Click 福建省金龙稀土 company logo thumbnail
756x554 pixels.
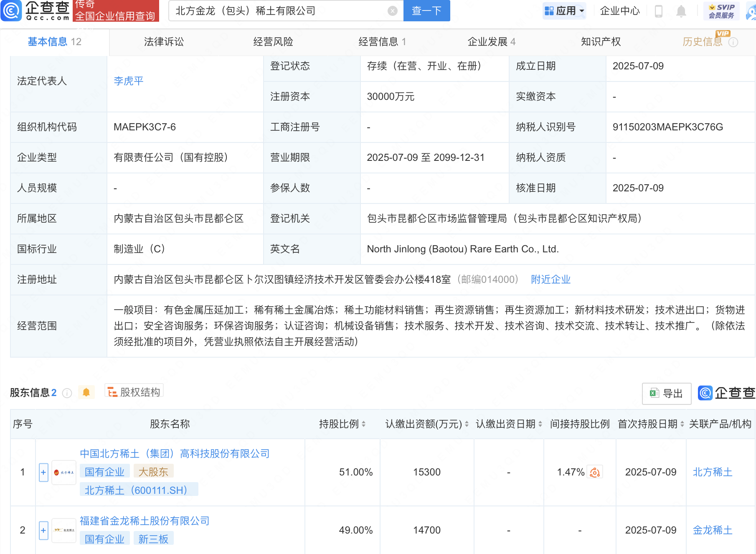click(64, 530)
